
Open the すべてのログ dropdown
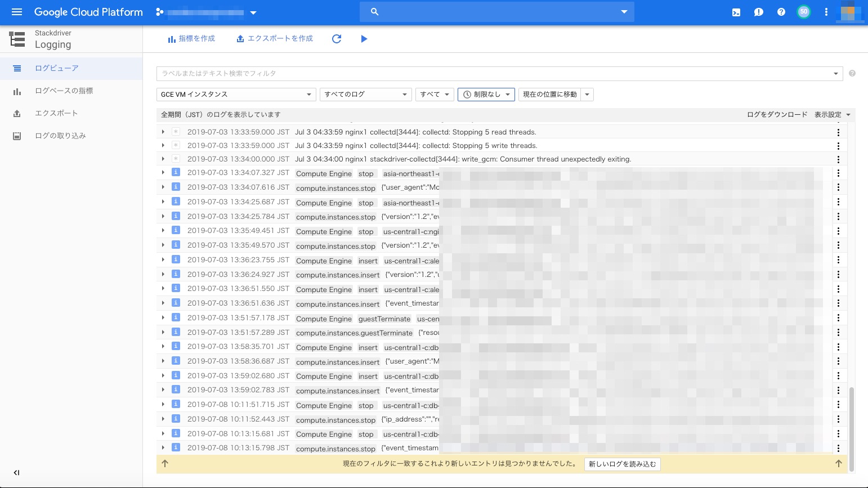tap(365, 94)
